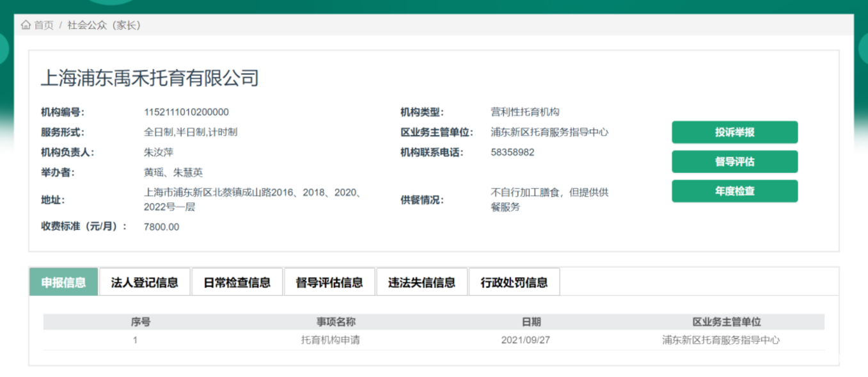Click the table cell 托育机构申请
The image size is (868, 377).
[x=331, y=340]
